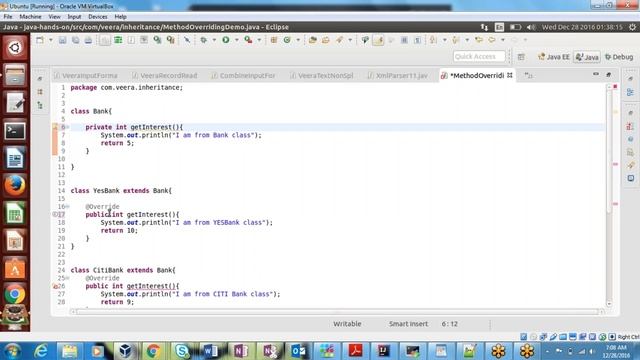Click the Back navigation arrow in the toolbar
The width and height of the screenshot is (640, 360).
tap(492, 40)
